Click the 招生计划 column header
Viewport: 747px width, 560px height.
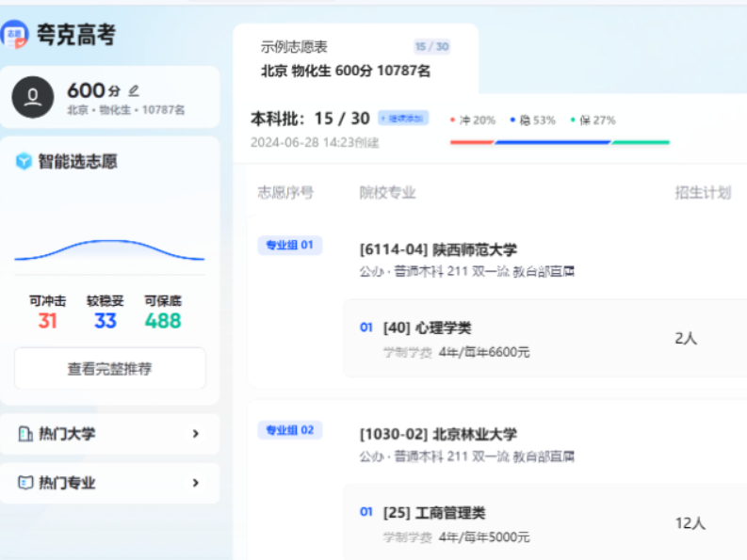(x=703, y=192)
